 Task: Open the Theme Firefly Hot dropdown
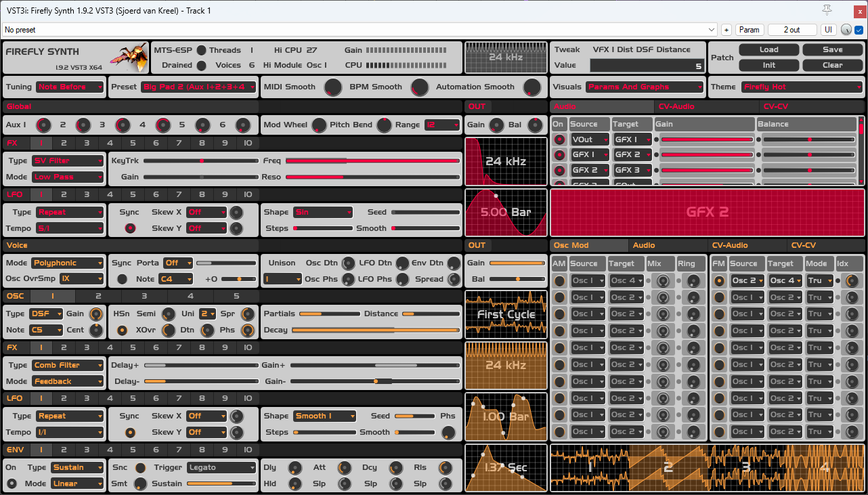[x=802, y=87]
